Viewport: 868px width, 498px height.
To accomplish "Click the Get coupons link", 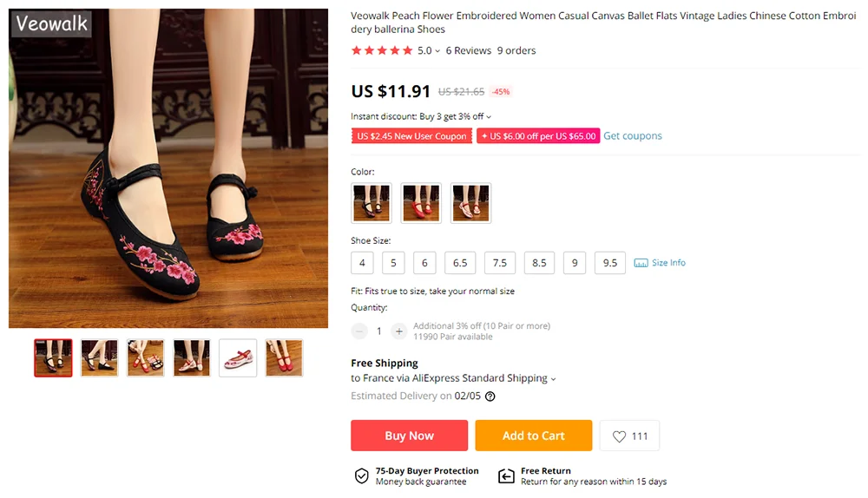I will click(x=633, y=136).
